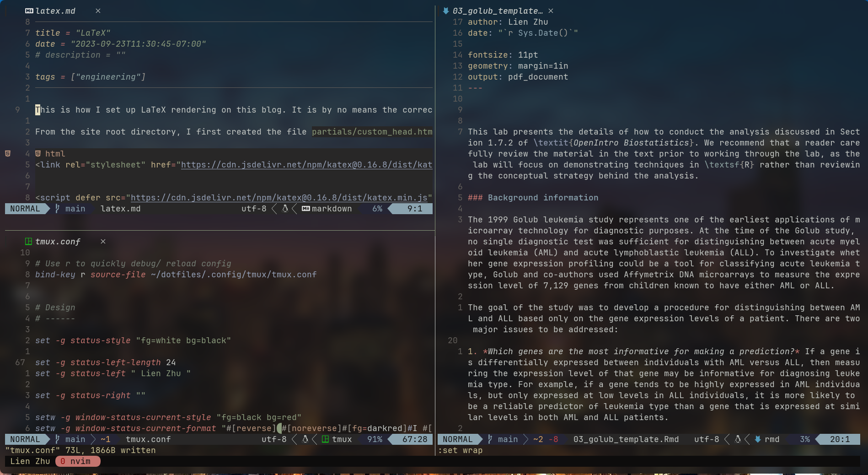Click the git branch icon in the Rmd statusline
The height and width of the screenshot is (475, 868).
coord(489,439)
